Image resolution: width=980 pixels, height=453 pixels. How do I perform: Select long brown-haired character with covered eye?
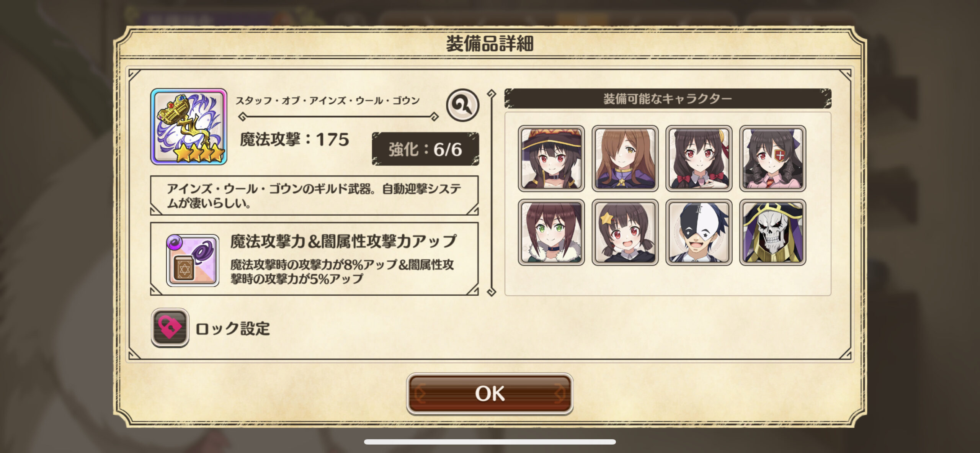625,158
